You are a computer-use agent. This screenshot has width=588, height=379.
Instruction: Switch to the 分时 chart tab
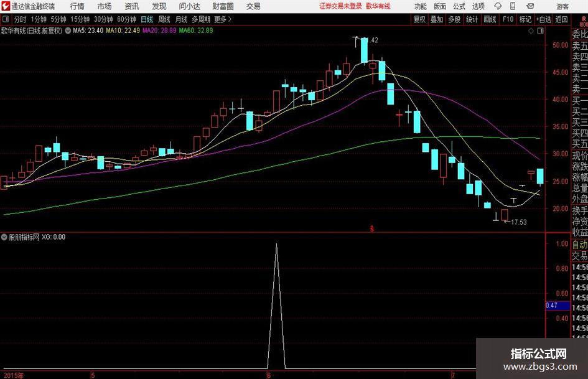tap(21, 19)
